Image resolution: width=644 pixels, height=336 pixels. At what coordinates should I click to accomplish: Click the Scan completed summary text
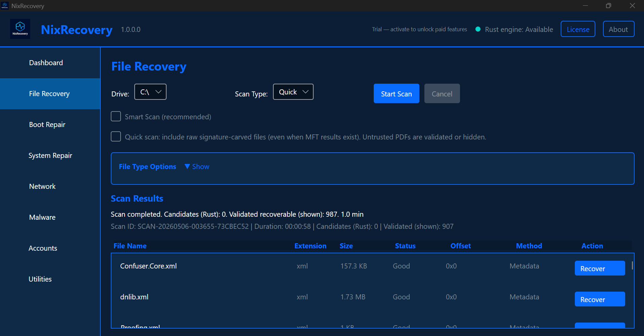pos(237,214)
